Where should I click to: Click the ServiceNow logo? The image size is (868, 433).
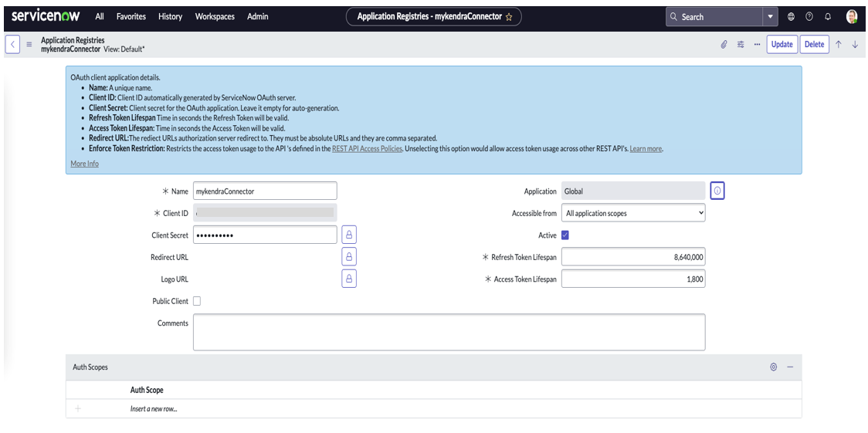click(46, 16)
